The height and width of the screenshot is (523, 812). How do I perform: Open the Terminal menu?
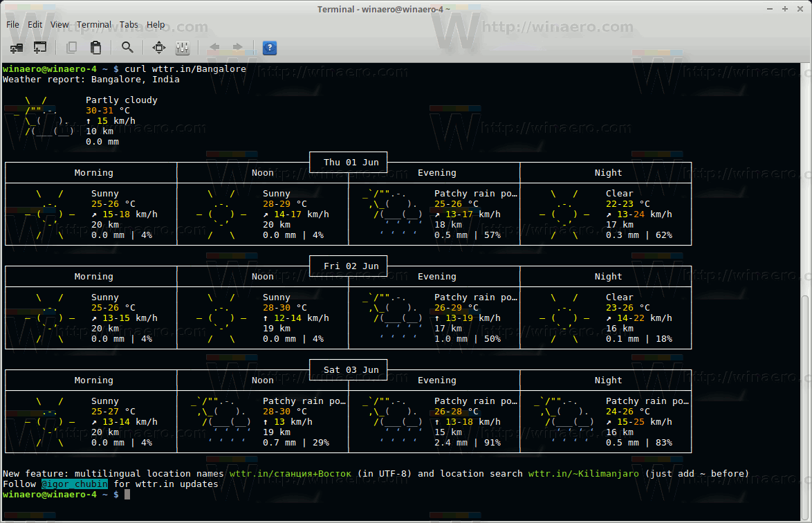click(94, 24)
